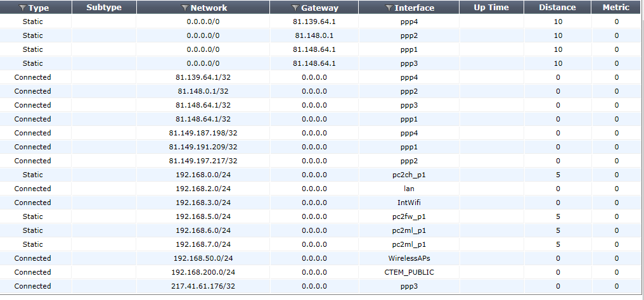644x300 pixels.
Task: Select the lan interface cell
Action: (409, 189)
